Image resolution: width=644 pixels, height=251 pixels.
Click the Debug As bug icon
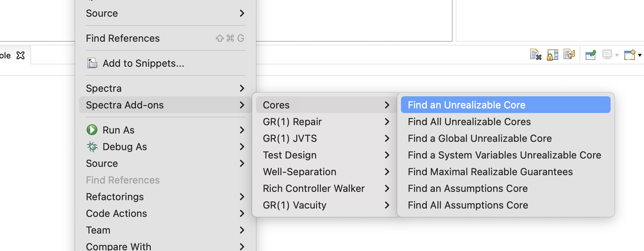[92, 147]
